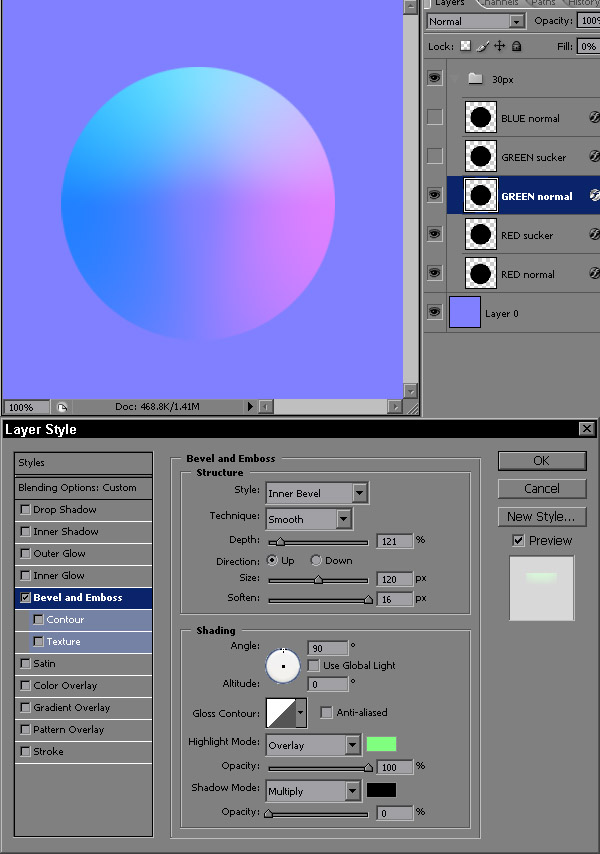The width and height of the screenshot is (600, 854).
Task: Click the green highlight color swatch
Action: (x=381, y=744)
